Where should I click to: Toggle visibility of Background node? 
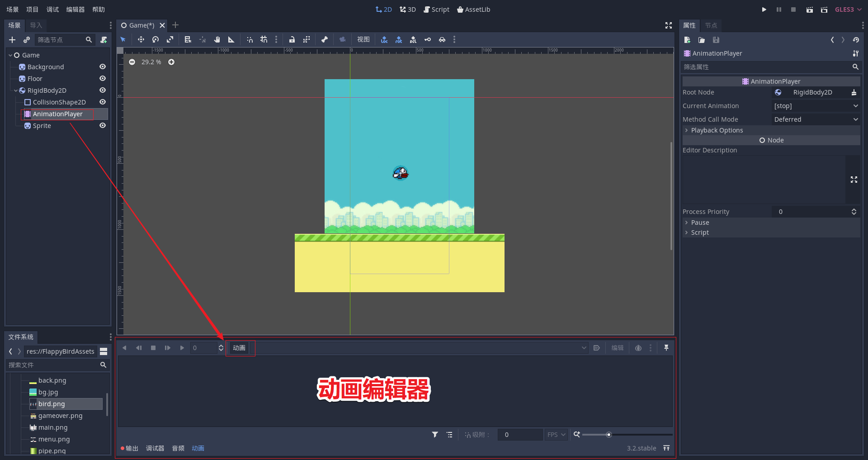(103, 67)
